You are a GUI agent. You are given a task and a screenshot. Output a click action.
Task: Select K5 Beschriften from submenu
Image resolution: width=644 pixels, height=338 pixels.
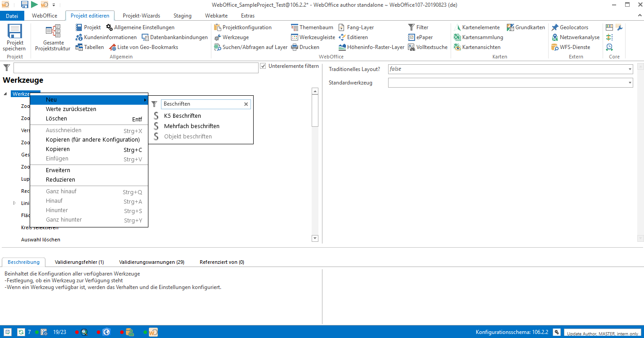tap(182, 116)
